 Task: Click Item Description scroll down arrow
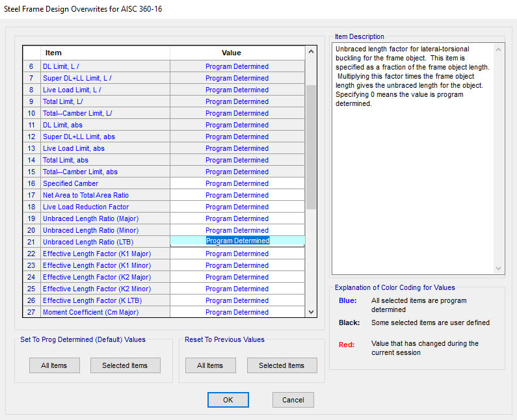498,269
